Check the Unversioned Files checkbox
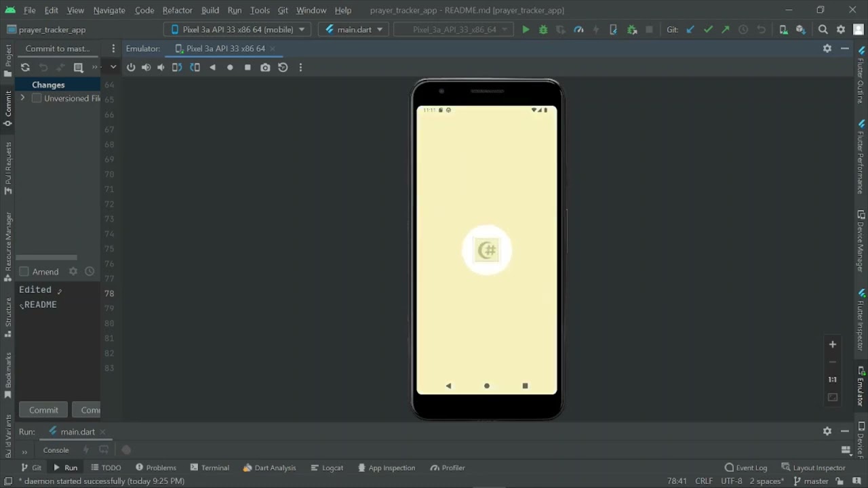This screenshot has width=868, height=488. pyautogui.click(x=37, y=98)
